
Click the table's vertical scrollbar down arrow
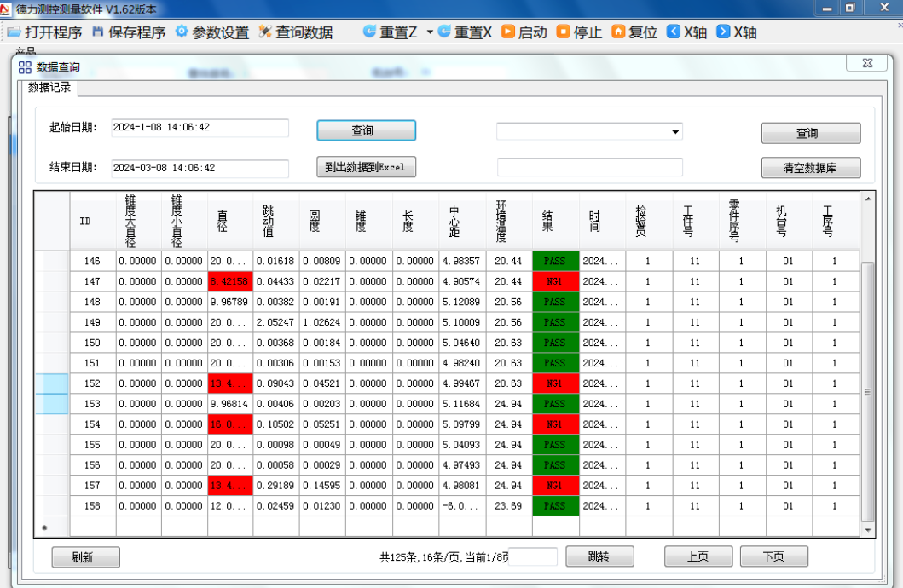click(x=868, y=529)
